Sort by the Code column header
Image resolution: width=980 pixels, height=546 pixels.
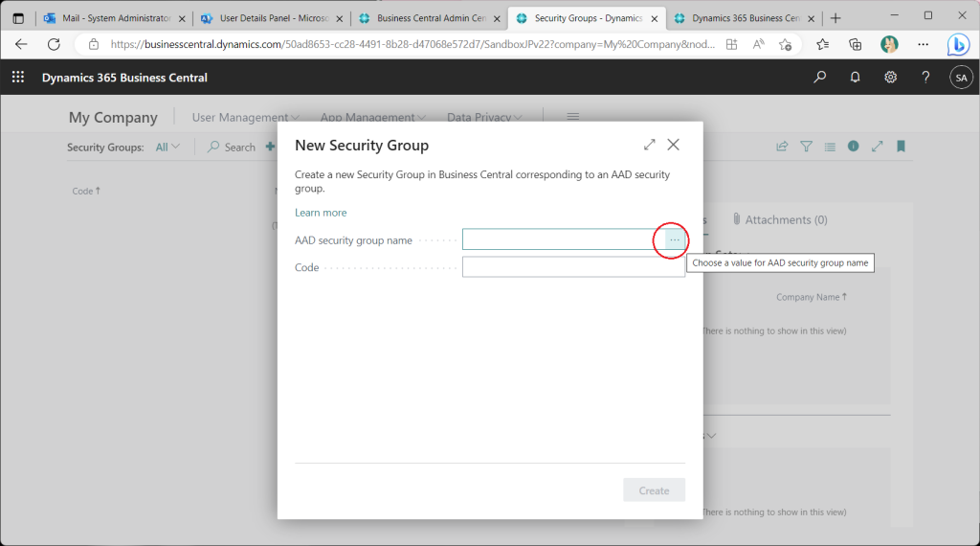coord(86,191)
